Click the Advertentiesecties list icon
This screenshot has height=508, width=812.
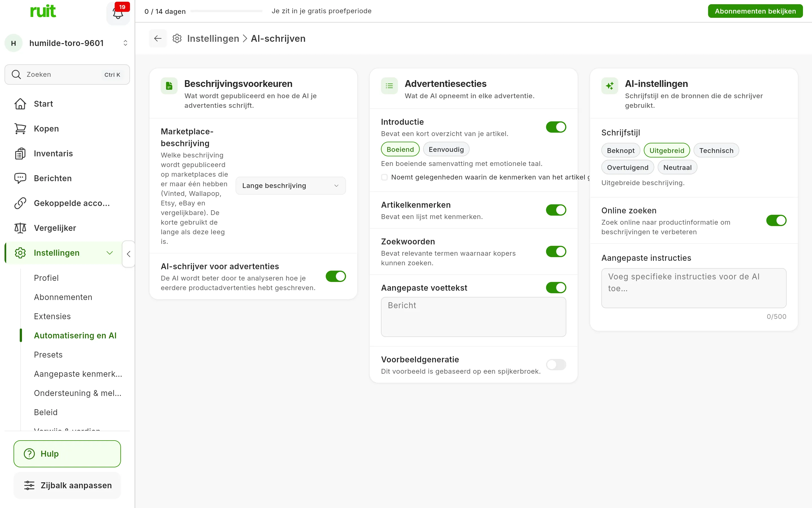(x=389, y=86)
